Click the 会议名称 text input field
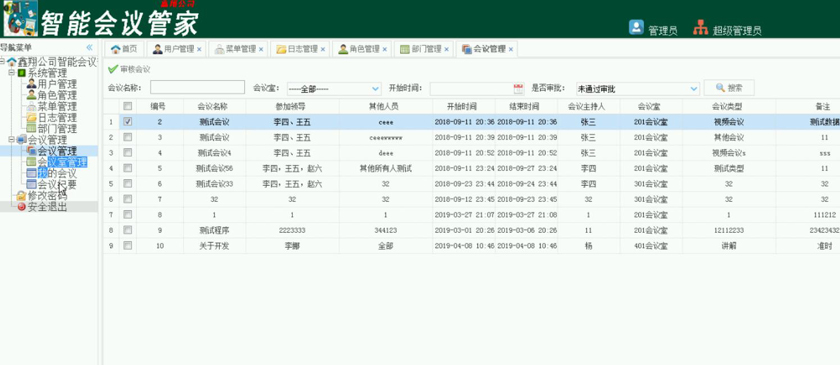The image size is (840, 365). [197, 87]
